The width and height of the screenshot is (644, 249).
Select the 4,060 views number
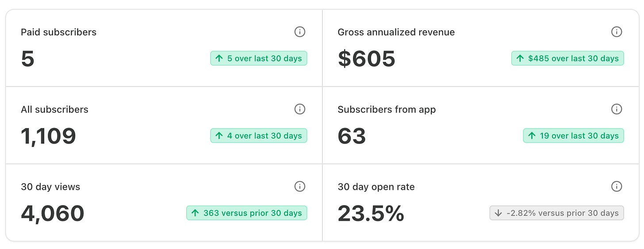(x=53, y=213)
